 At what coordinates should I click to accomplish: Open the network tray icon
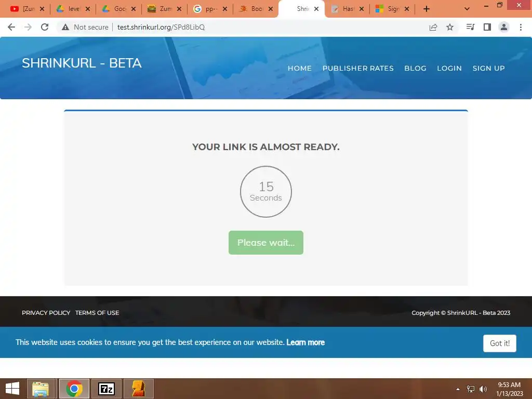(x=471, y=389)
